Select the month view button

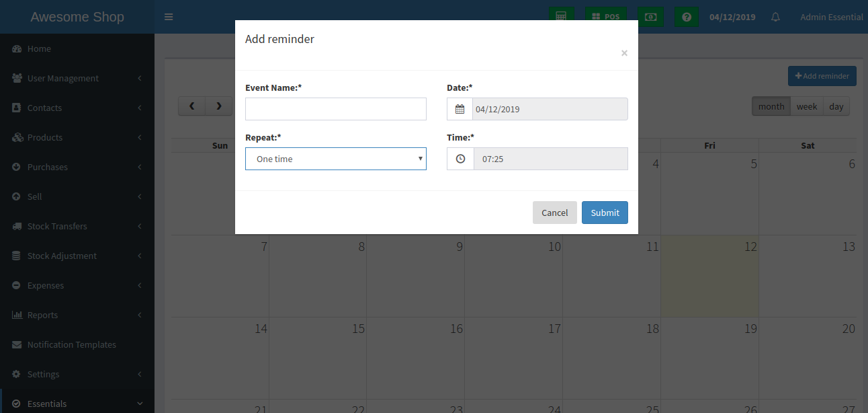click(771, 106)
